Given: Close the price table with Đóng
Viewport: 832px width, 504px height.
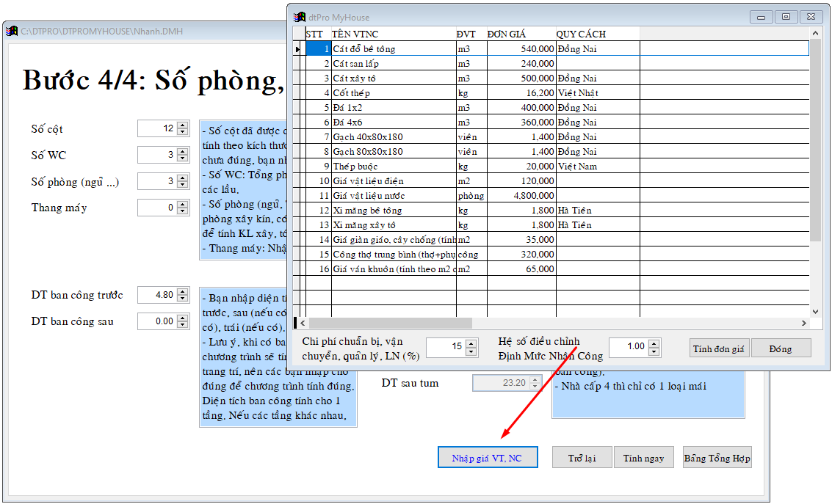Looking at the screenshot, I should (x=781, y=348).
